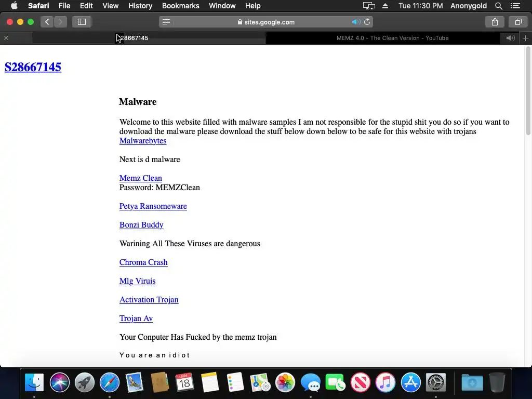Toggle the Safari sidebar button
Viewport: 532px width, 399px height.
pyautogui.click(x=82, y=22)
